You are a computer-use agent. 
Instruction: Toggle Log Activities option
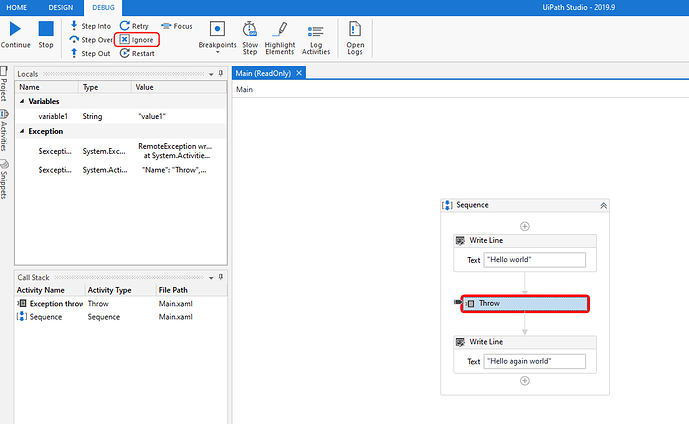[316, 38]
